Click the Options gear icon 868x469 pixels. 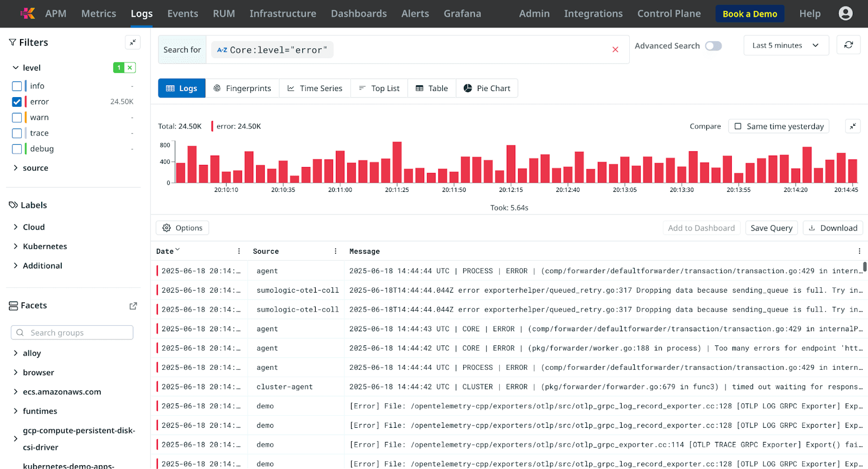pyautogui.click(x=167, y=228)
